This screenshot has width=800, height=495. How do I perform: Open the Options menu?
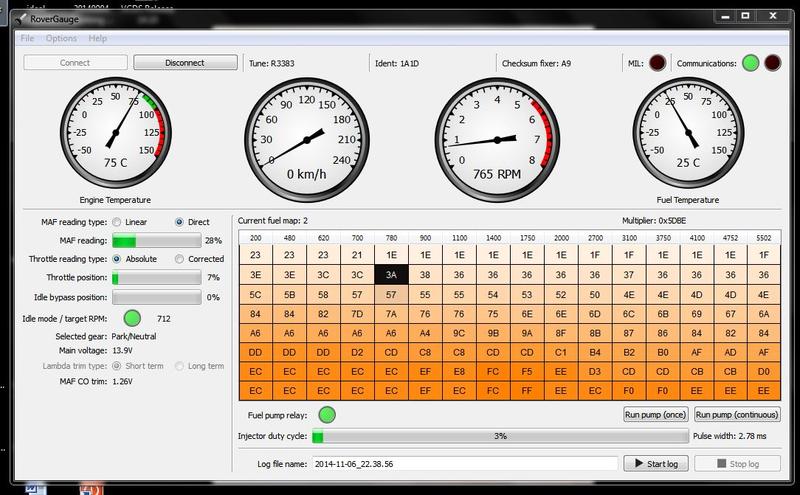click(60, 38)
